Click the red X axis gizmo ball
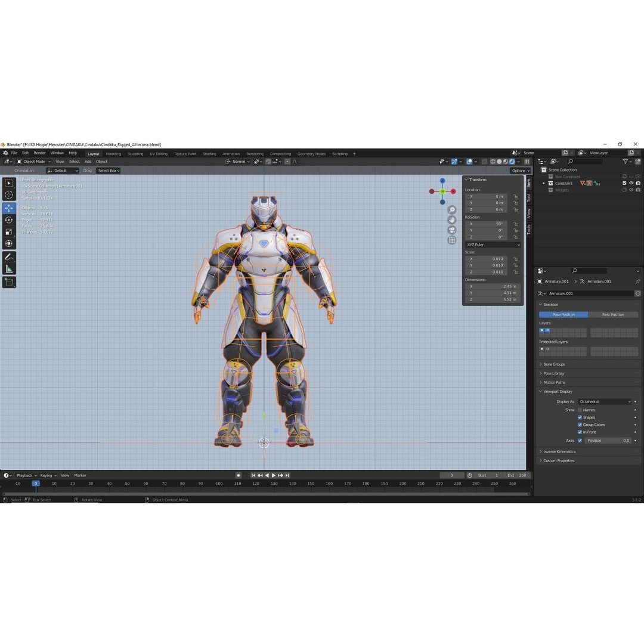This screenshot has height=644, width=644. coord(453,191)
